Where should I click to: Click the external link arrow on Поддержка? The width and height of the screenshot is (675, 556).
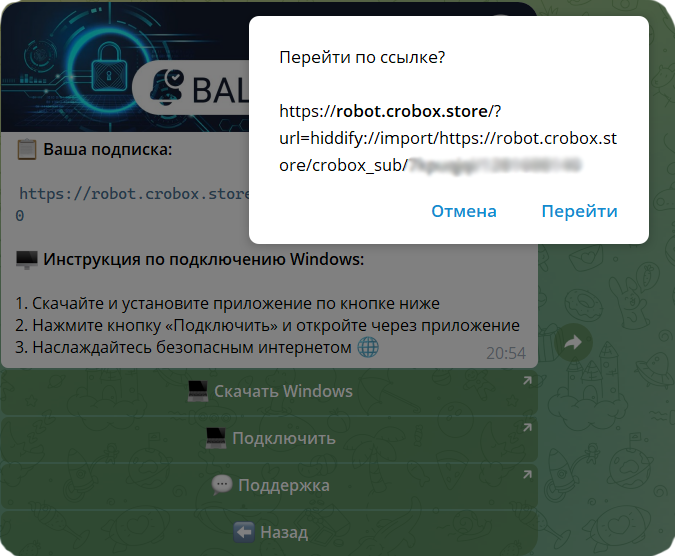point(527,475)
